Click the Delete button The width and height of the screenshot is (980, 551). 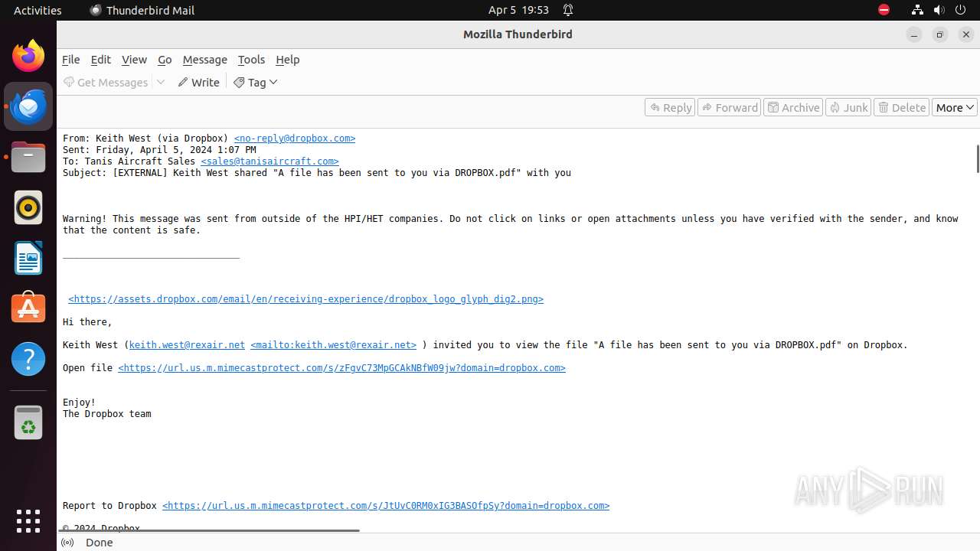click(902, 107)
